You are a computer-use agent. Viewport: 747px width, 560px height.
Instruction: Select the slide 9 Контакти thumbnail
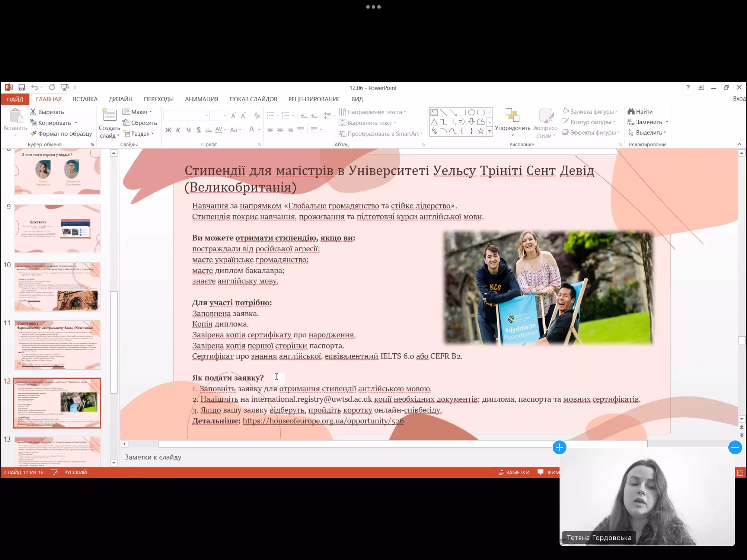pyautogui.click(x=57, y=228)
